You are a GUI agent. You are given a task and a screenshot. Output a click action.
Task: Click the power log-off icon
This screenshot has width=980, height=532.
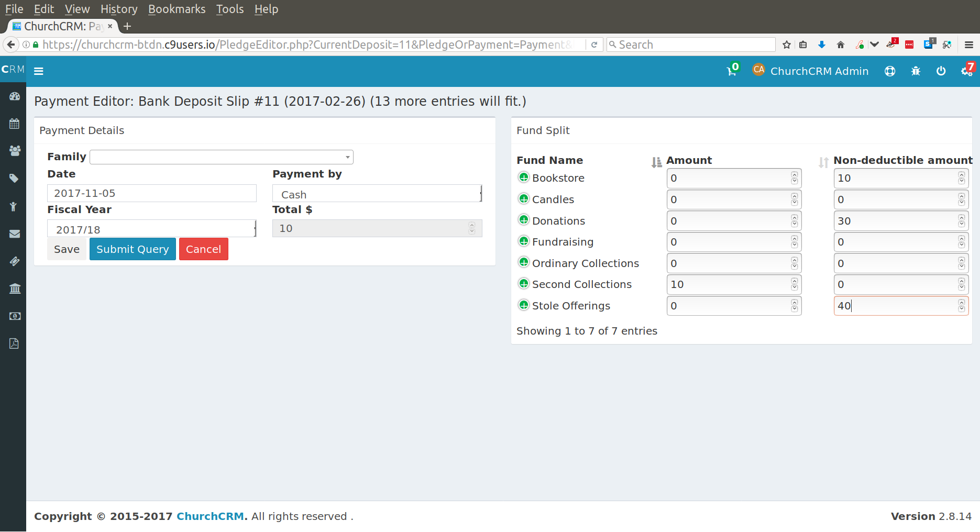coord(941,71)
